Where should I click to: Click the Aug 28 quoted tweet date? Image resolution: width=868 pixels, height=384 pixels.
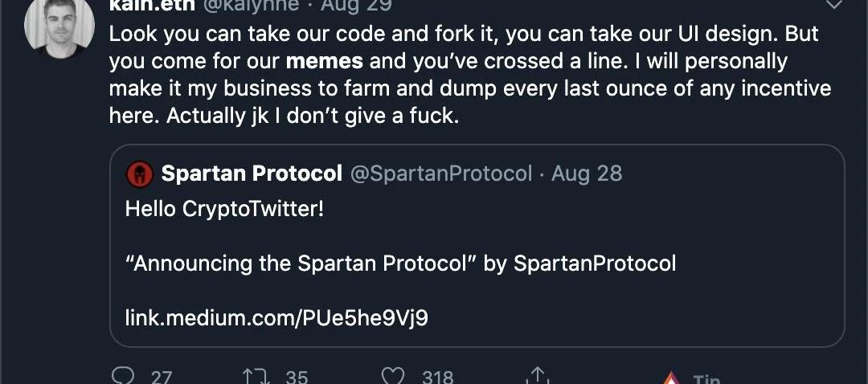coord(587,173)
